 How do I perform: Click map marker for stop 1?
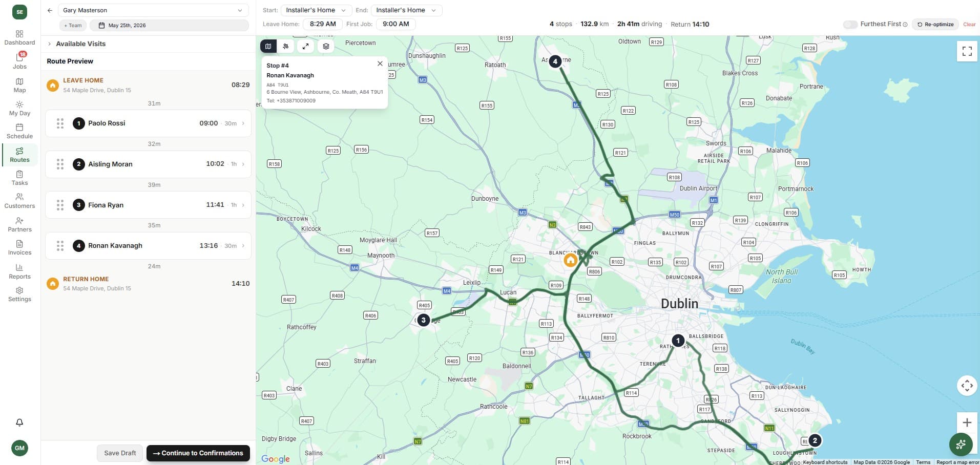pyautogui.click(x=678, y=341)
